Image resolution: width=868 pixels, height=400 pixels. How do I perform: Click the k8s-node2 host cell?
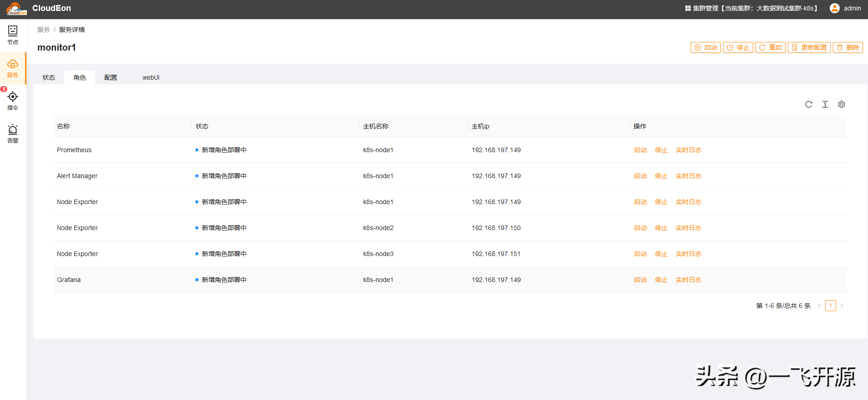tap(378, 228)
